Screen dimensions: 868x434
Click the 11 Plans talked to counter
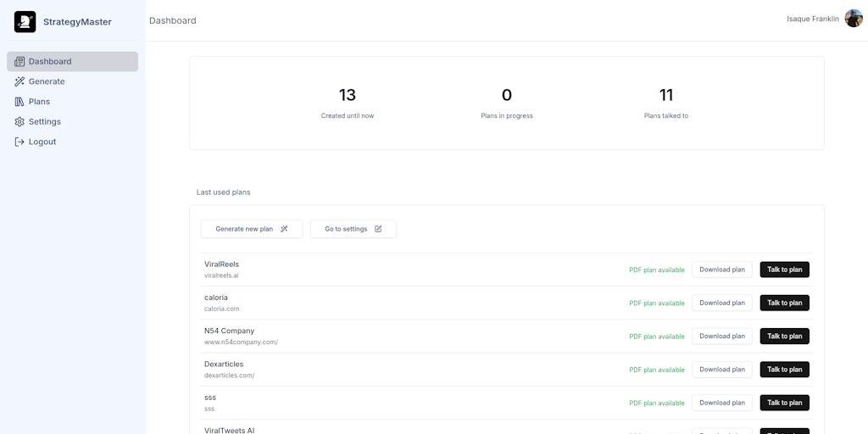[666, 103]
